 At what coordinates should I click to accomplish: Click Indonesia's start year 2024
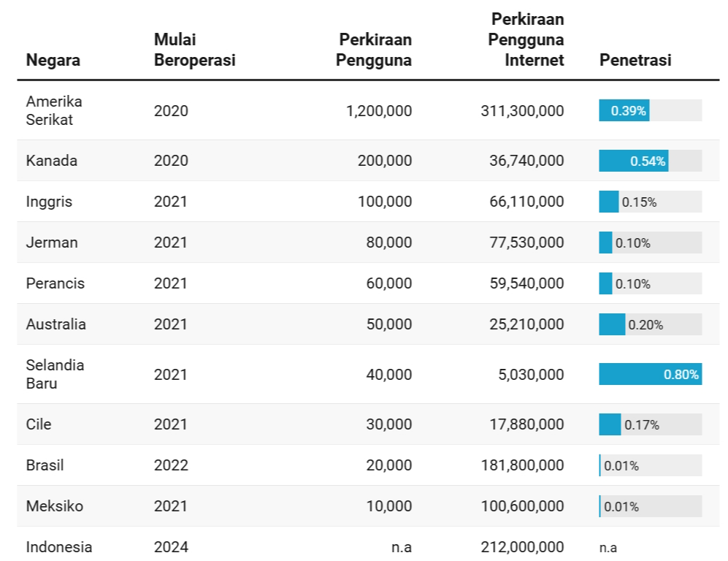point(171,546)
